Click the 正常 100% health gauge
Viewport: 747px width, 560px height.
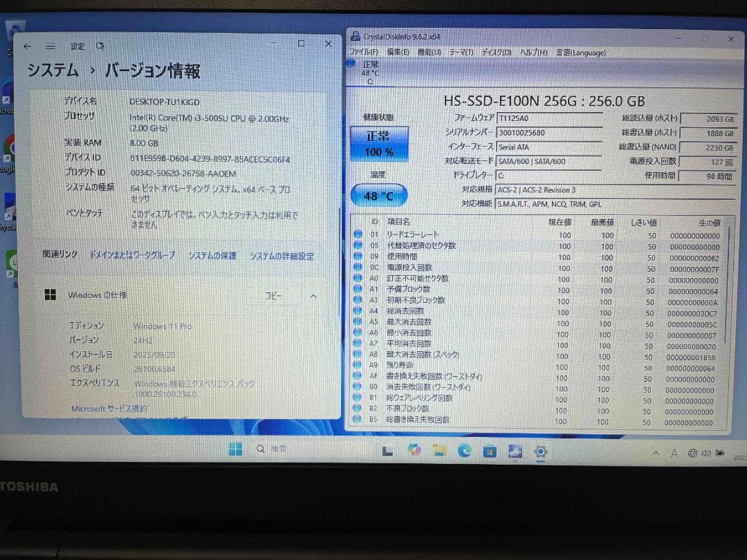[378, 143]
